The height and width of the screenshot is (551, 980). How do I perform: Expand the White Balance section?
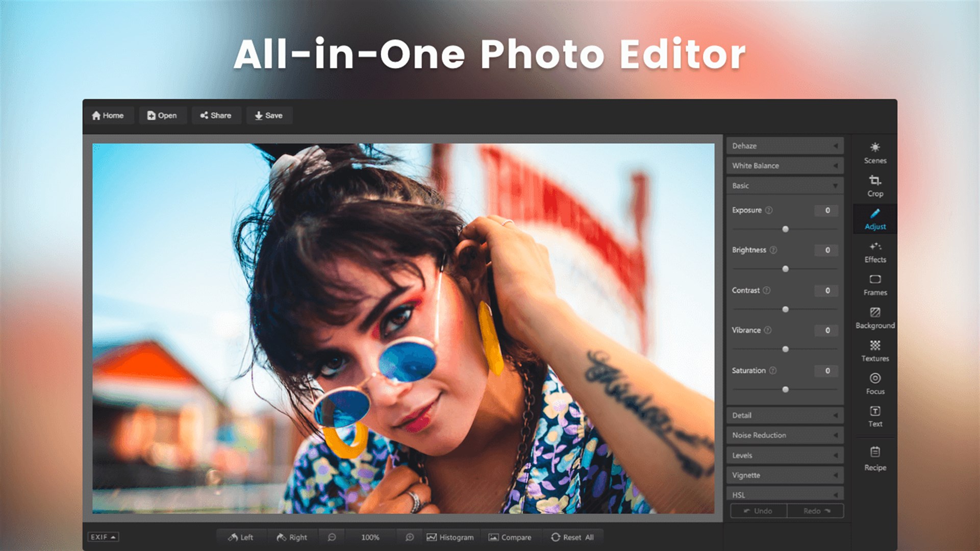point(784,165)
